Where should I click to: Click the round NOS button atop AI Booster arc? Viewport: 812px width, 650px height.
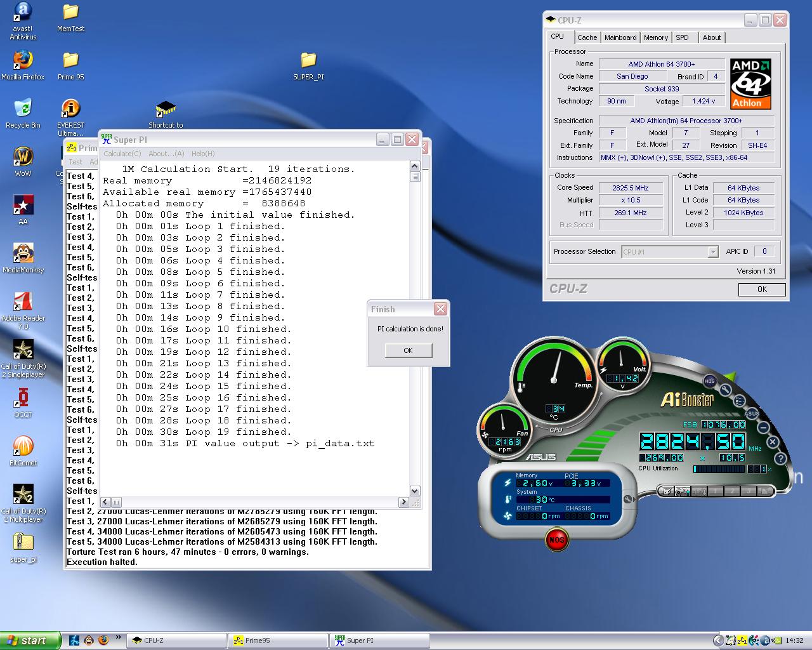point(710,381)
